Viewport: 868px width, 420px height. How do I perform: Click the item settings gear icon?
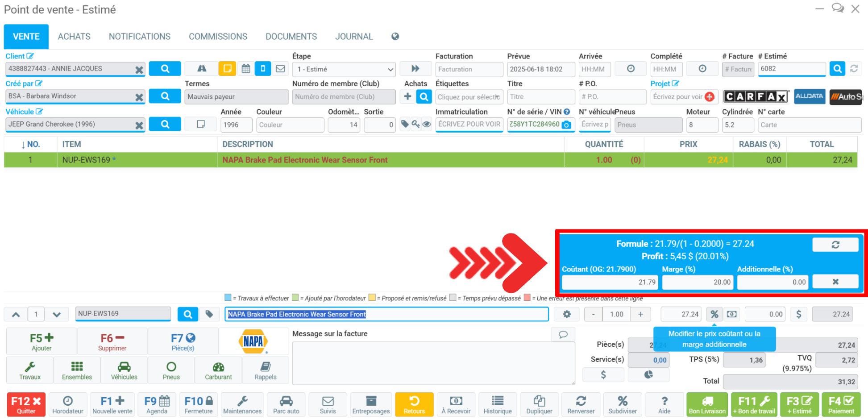[566, 314]
